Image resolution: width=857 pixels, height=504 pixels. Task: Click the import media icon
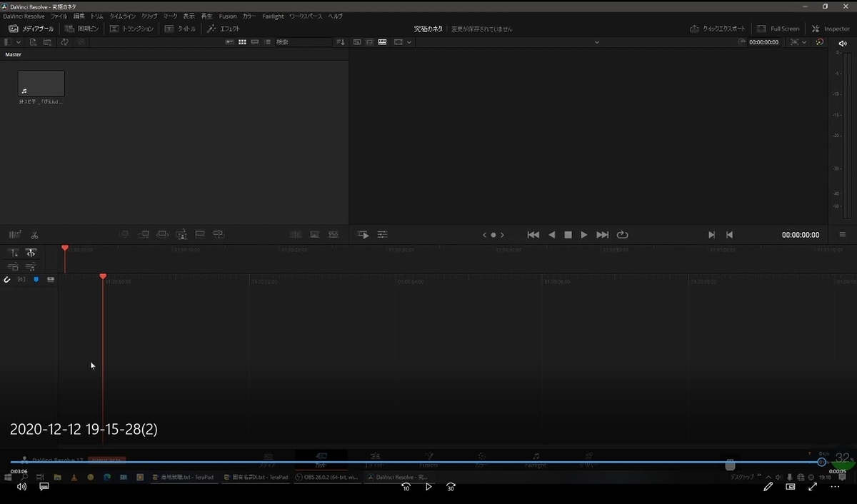tap(33, 42)
